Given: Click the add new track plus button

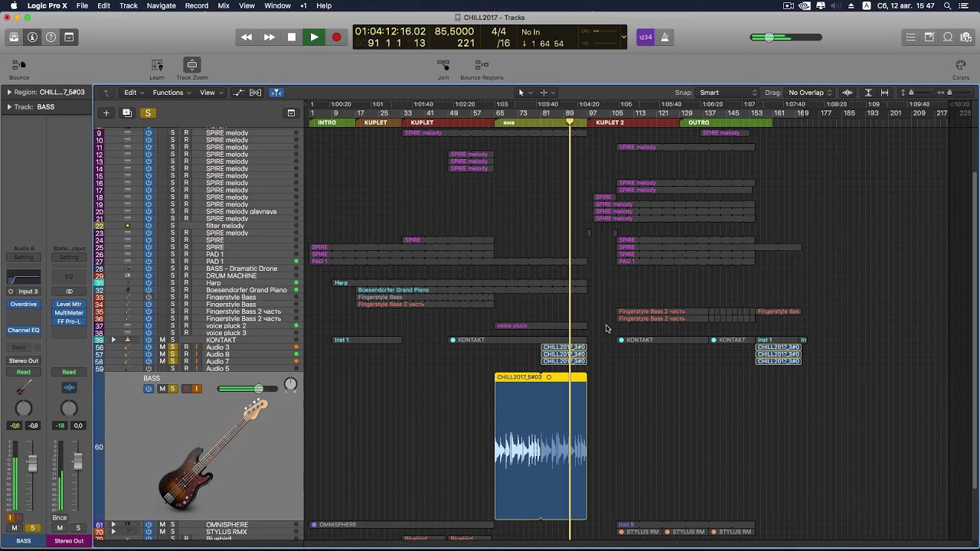Looking at the screenshot, I should pyautogui.click(x=106, y=113).
